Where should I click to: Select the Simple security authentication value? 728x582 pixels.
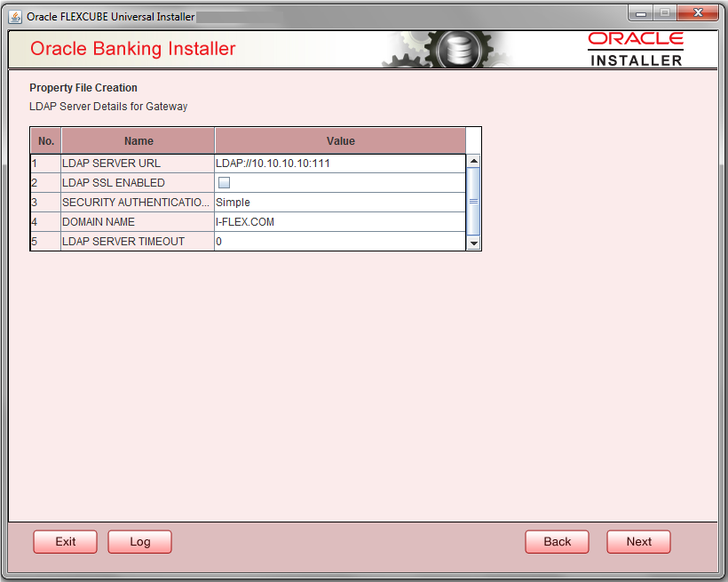(340, 203)
